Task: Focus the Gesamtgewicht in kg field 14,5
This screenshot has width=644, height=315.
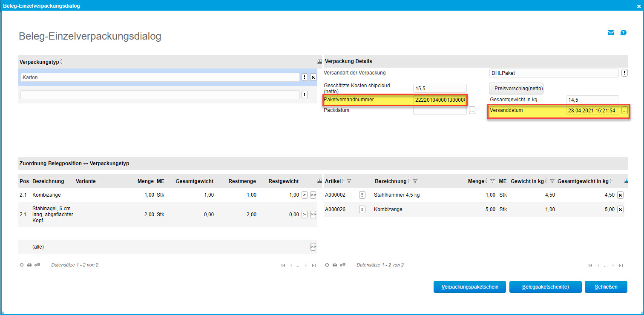Action: 592,100
